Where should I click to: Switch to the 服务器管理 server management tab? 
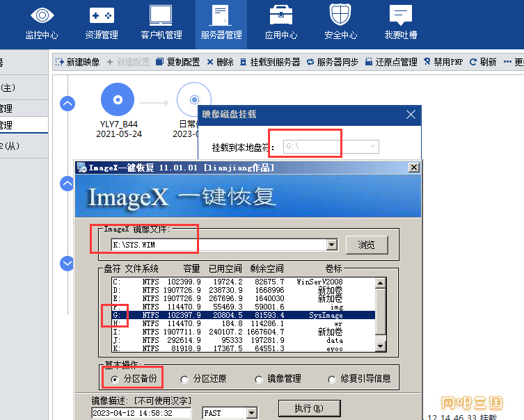[221, 24]
